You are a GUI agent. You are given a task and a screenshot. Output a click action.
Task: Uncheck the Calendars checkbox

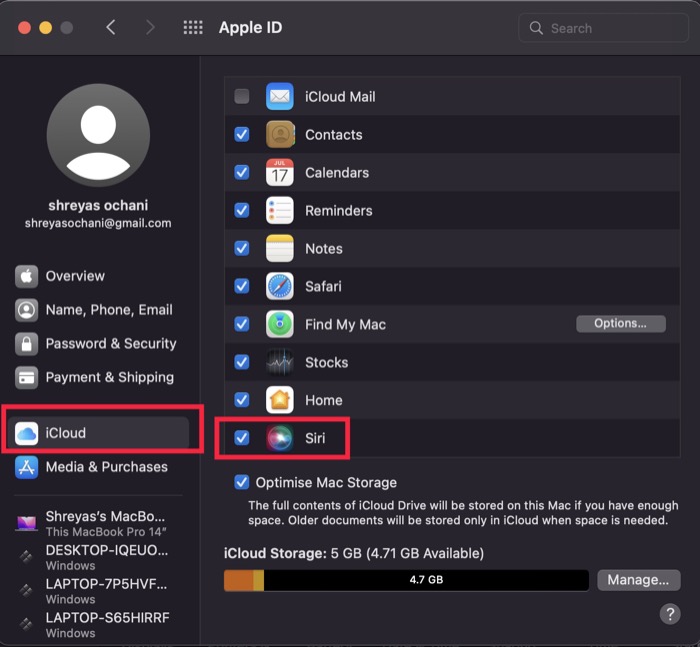[x=242, y=172]
